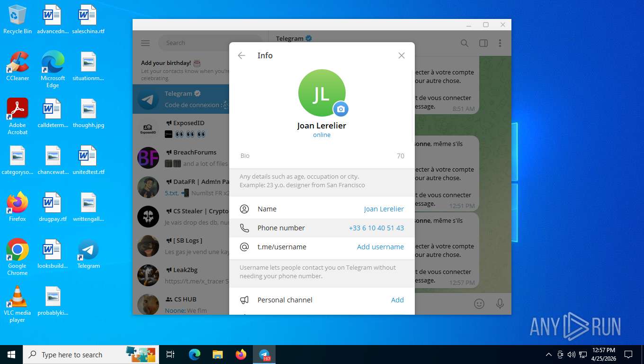The height and width of the screenshot is (364, 644).
Task: Open the emoji picker smiley icon
Action: coord(479,304)
